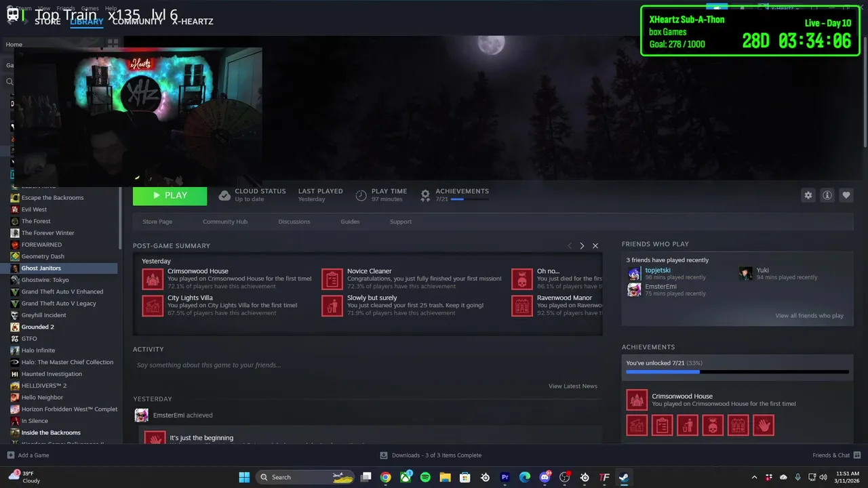Click the Play Time clock icon
The width and height of the screenshot is (868, 488).
pos(361,195)
